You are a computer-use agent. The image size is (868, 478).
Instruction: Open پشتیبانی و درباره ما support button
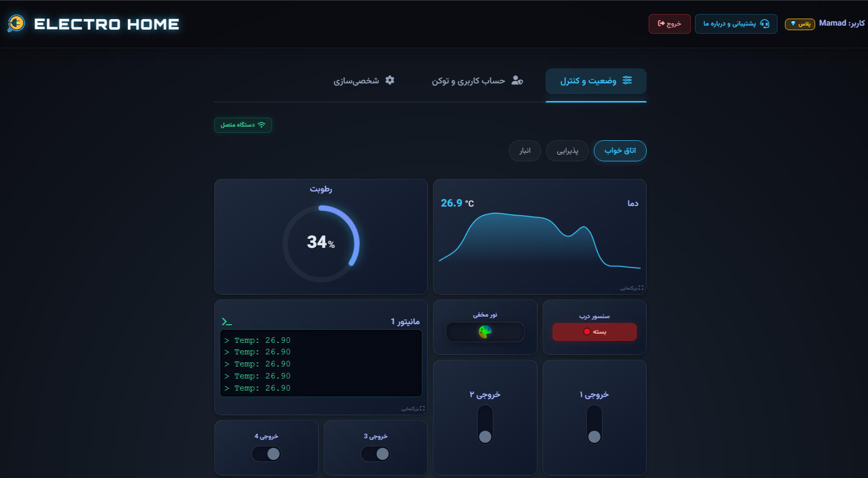[736, 24]
